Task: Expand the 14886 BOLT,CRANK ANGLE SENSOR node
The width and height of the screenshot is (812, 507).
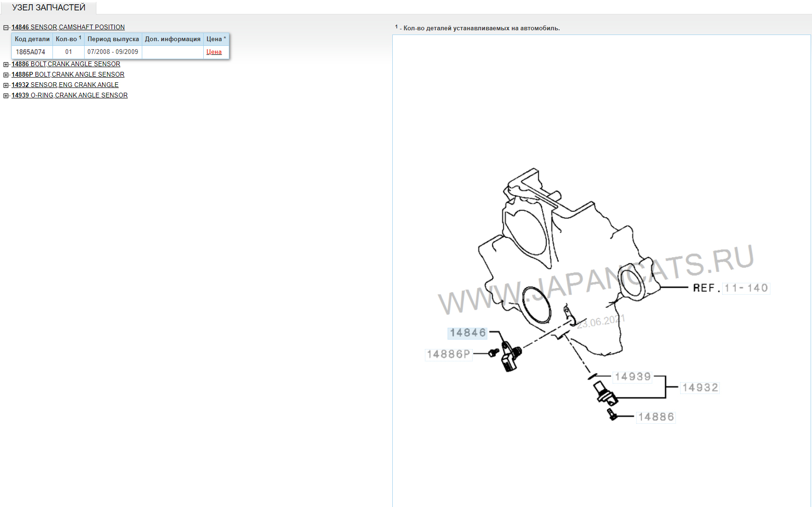Action: pyautogui.click(x=6, y=64)
